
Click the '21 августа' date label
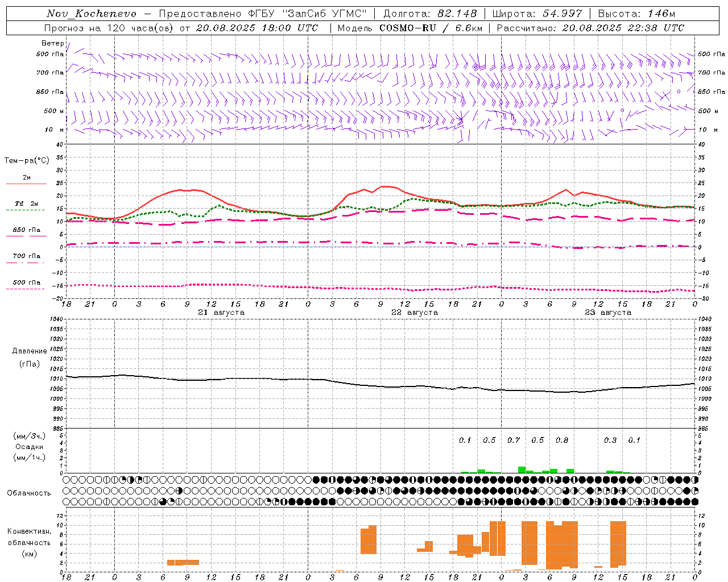(221, 313)
